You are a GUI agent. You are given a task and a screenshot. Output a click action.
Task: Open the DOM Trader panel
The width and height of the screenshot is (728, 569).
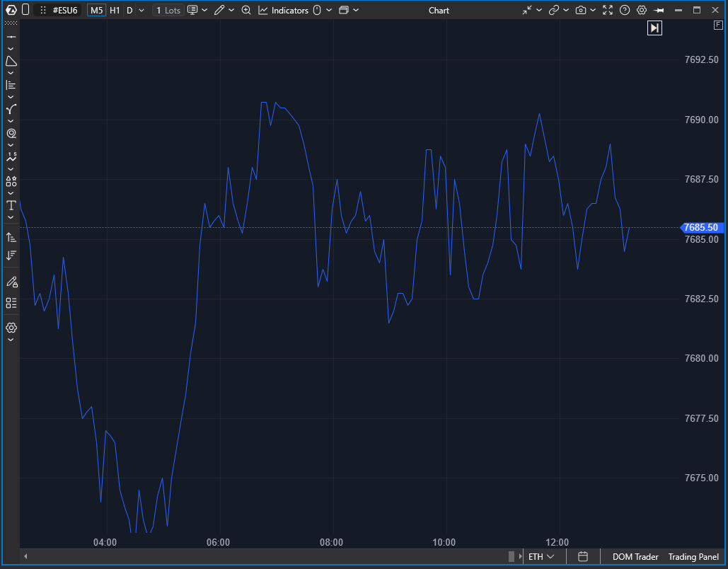pos(635,556)
